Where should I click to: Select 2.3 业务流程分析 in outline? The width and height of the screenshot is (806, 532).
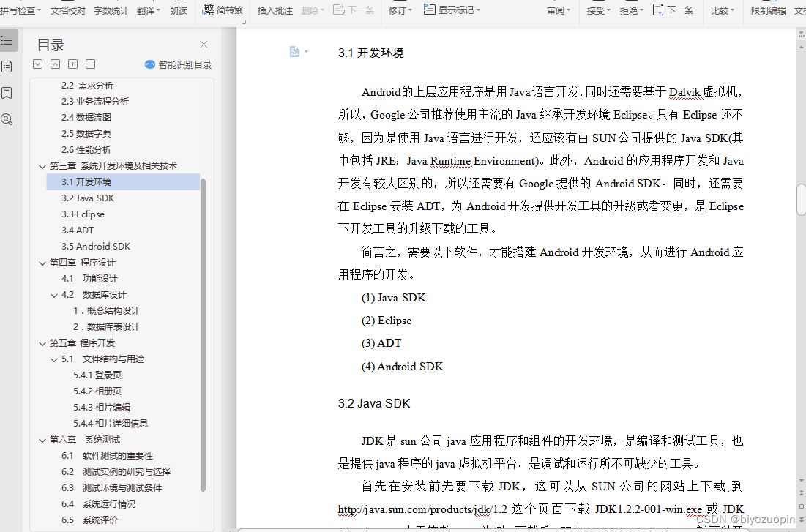tap(95, 101)
